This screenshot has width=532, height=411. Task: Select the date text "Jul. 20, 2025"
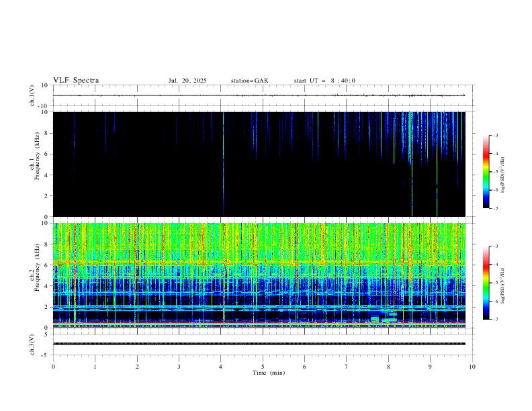coord(187,81)
